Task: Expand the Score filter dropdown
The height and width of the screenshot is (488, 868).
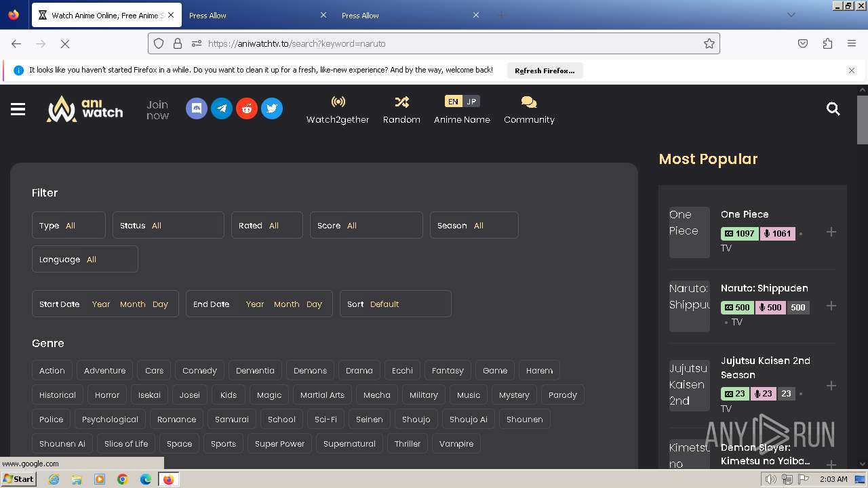Action: coord(366,225)
